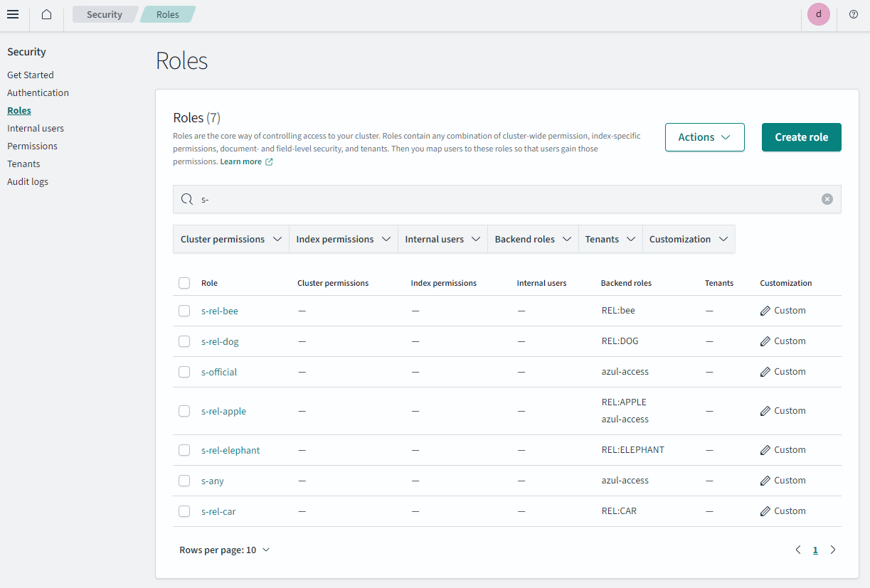Open the Actions dropdown
Screen dimensions: 870x588
(704, 137)
